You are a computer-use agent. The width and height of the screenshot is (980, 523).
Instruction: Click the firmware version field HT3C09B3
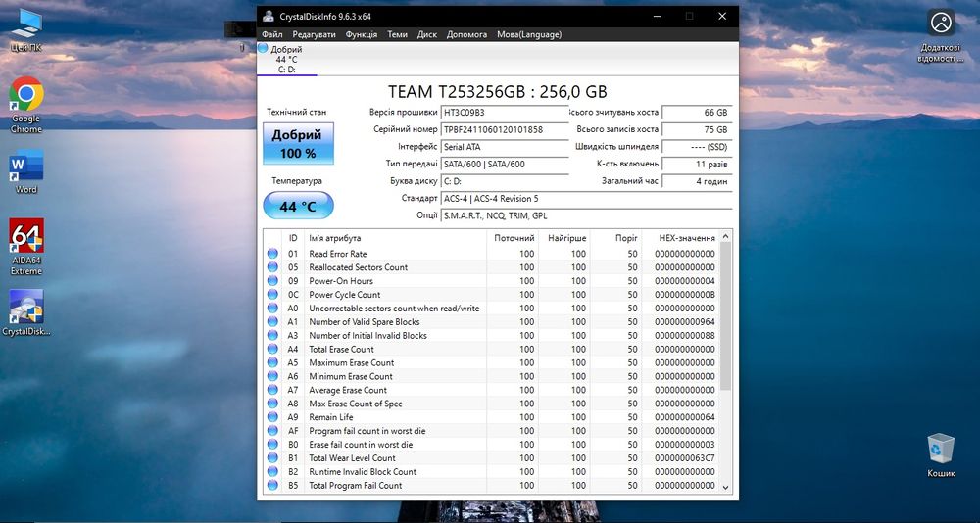(x=505, y=113)
